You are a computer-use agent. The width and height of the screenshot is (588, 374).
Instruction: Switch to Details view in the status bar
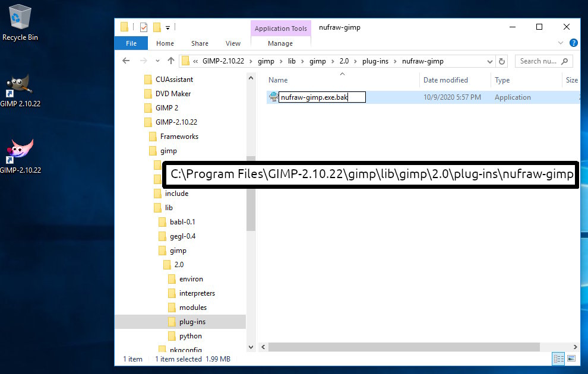(558, 359)
